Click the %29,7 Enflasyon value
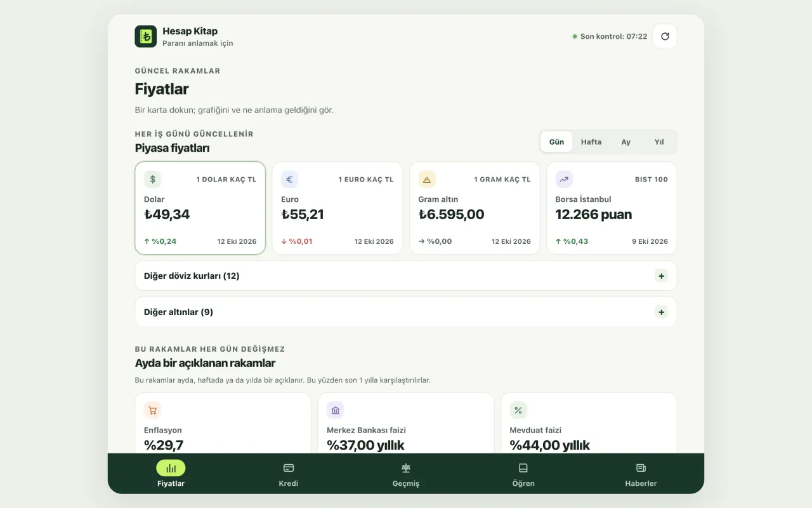Viewport: 812px width, 508px height. [164, 445]
